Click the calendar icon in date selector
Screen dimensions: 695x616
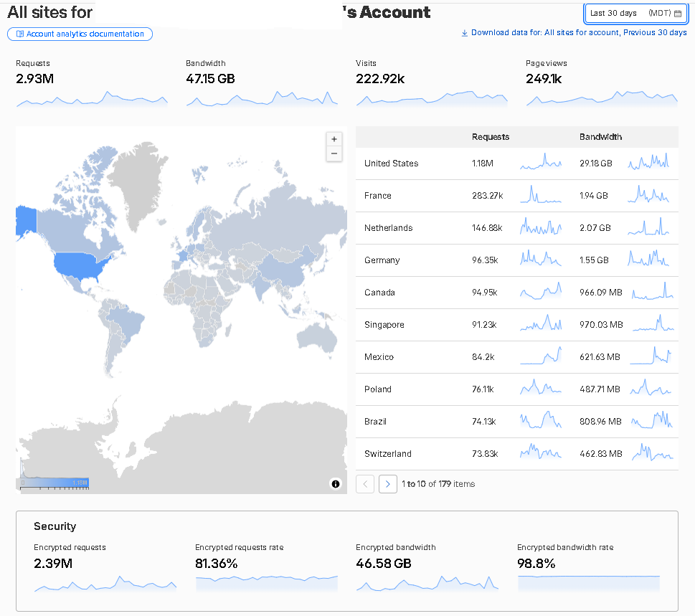pos(678,14)
